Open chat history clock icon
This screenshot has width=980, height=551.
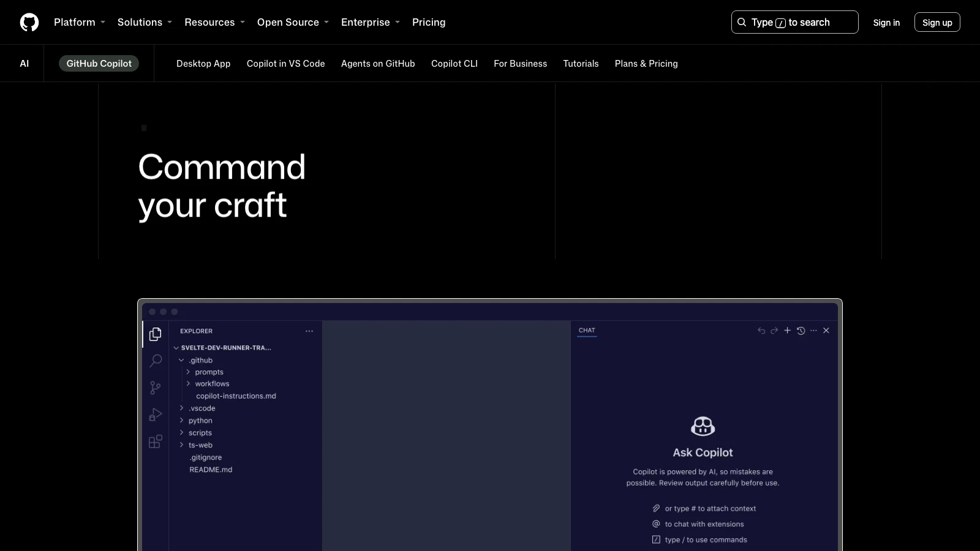click(801, 331)
